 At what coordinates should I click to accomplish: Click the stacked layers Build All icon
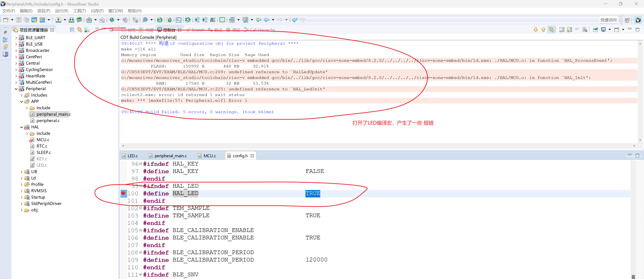[x=79, y=20]
